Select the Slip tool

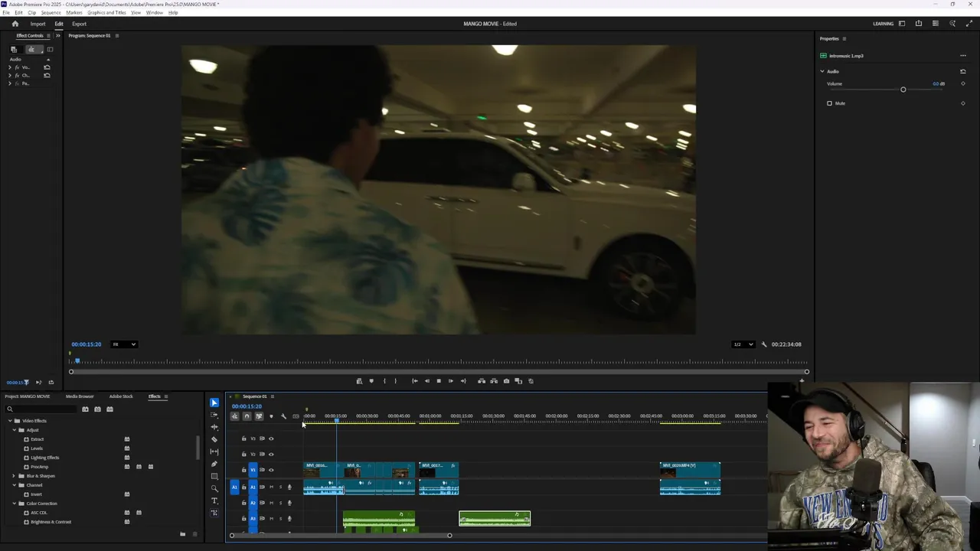pos(214,452)
